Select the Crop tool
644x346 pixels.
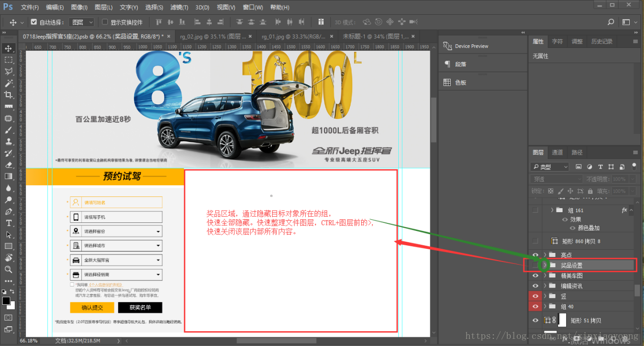tap(8, 95)
